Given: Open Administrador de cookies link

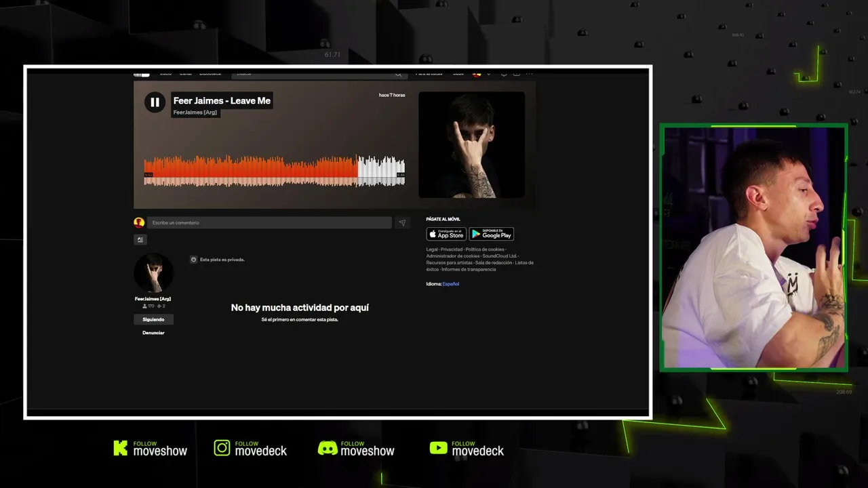Looking at the screenshot, I should [453, 256].
